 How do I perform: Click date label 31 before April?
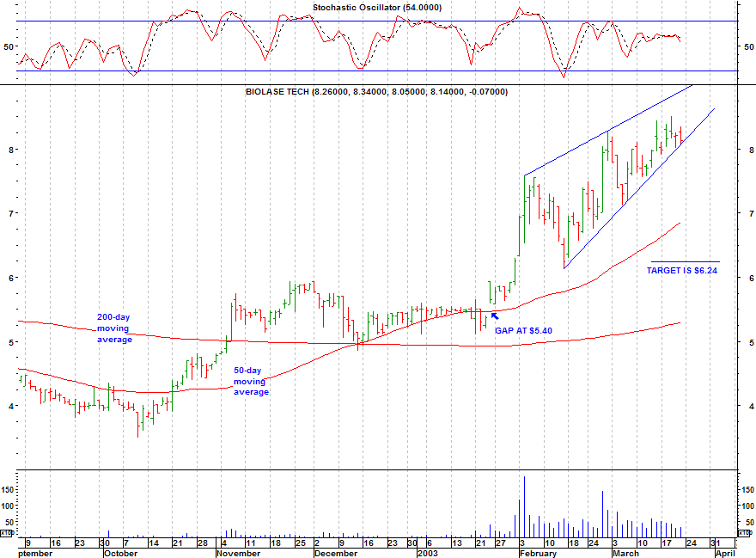click(716, 543)
